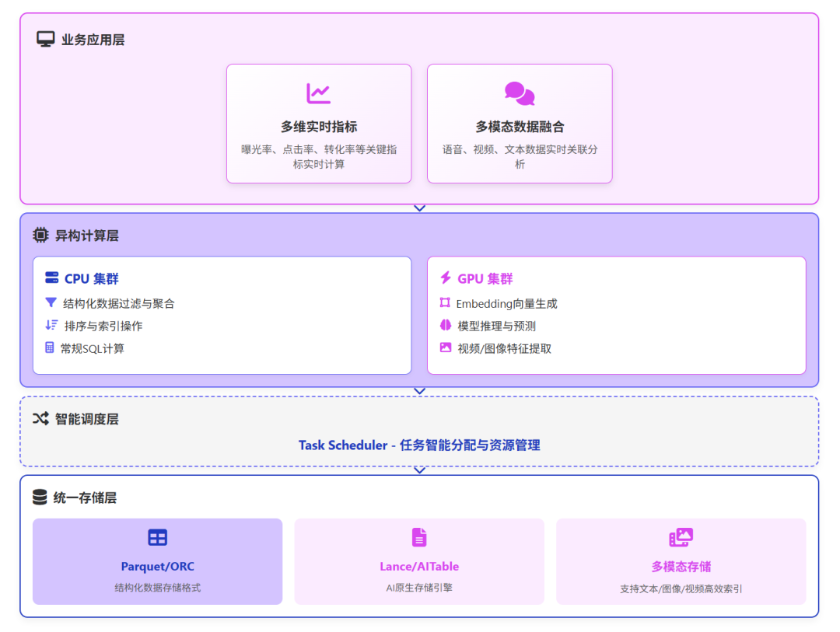Click the document icon on Lance/AITable card
Screen dimensions: 840x632
click(419, 536)
